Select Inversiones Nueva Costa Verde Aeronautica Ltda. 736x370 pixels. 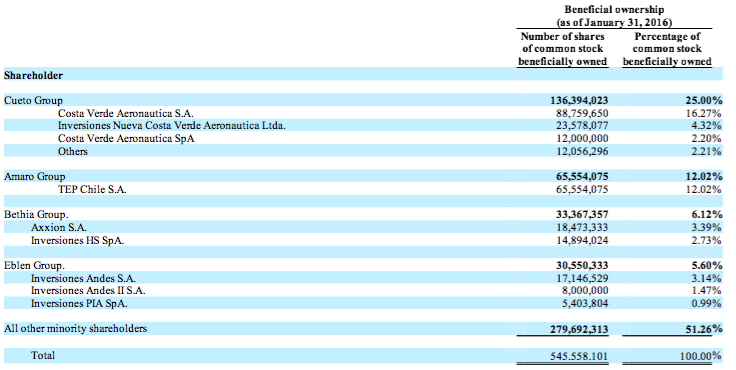[172, 126]
